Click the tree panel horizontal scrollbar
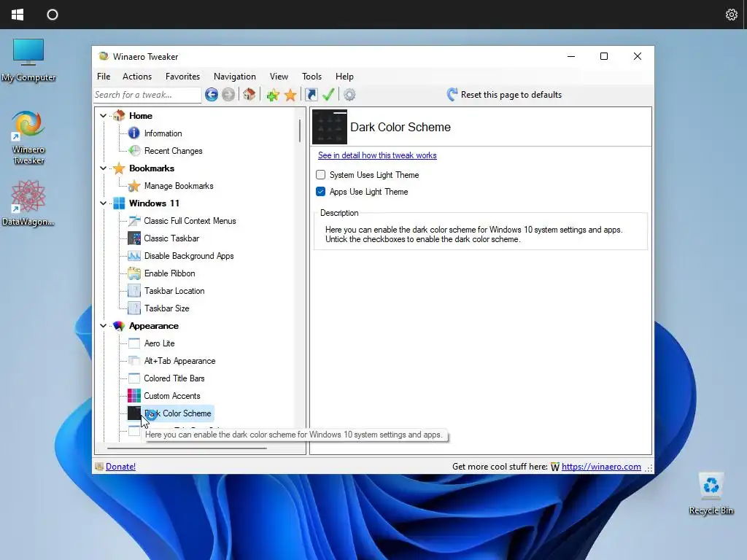 [187, 448]
